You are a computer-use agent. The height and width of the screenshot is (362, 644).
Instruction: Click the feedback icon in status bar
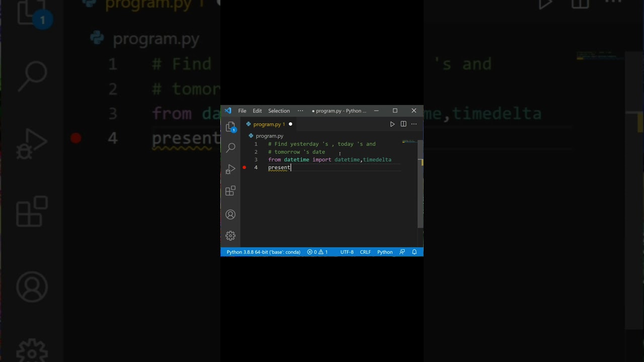pos(402,252)
